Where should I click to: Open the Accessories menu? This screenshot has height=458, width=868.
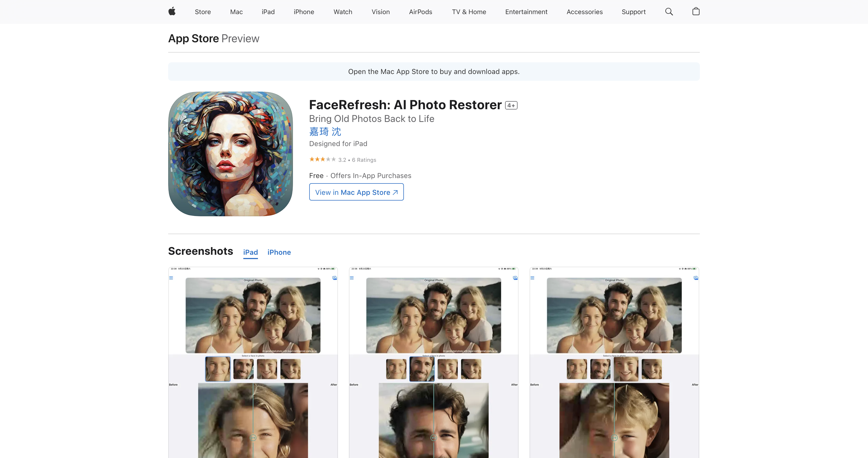[585, 12]
